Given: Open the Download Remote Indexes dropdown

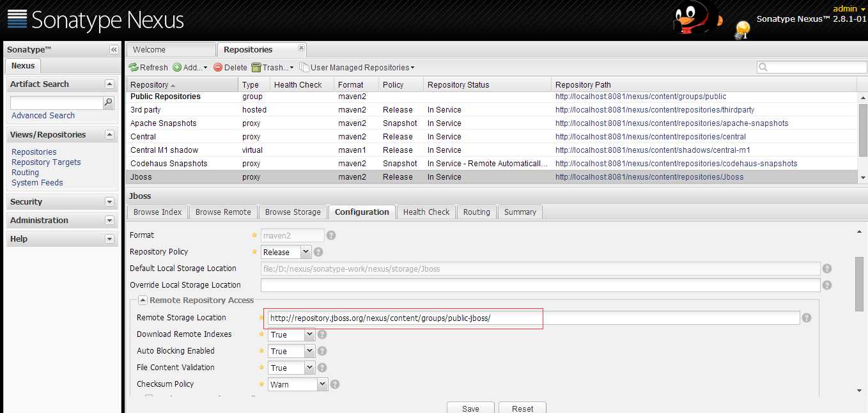Looking at the screenshot, I should [x=309, y=334].
